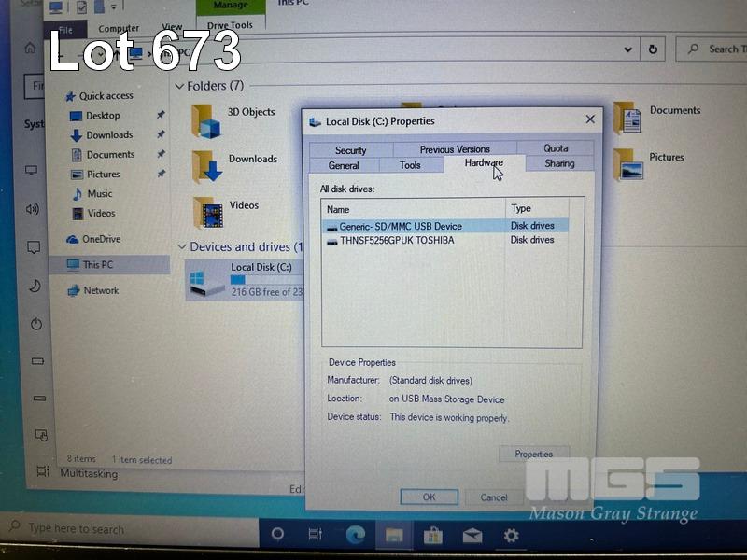
Task: Select THNSF5256GPUK TOSHIBA disk drive
Action: [397, 240]
